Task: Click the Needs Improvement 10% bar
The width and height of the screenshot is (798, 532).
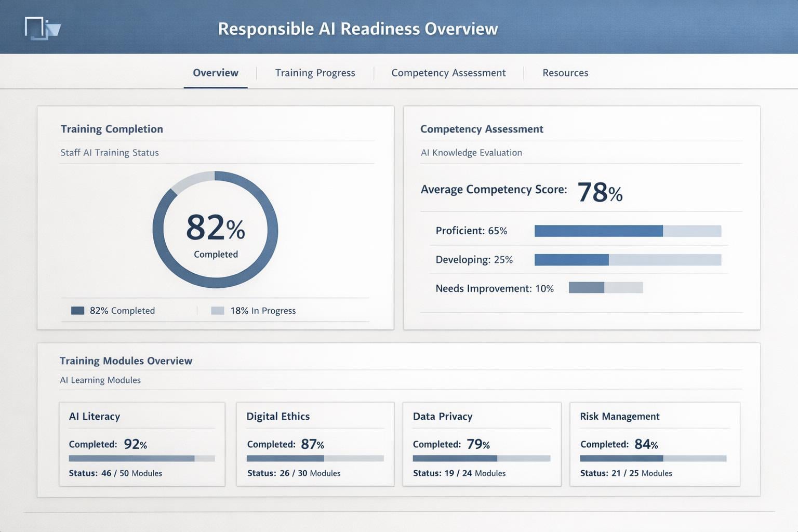Action: (x=606, y=287)
